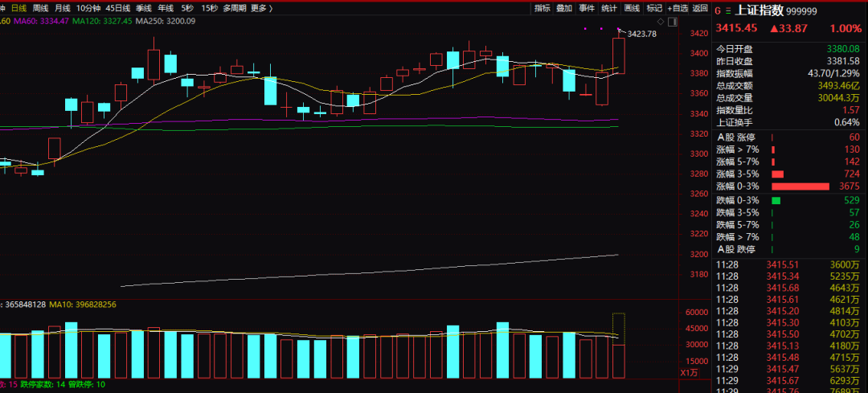Click the 画线 drawing tool button
This screenshot has width=868, height=393.
[632, 8]
